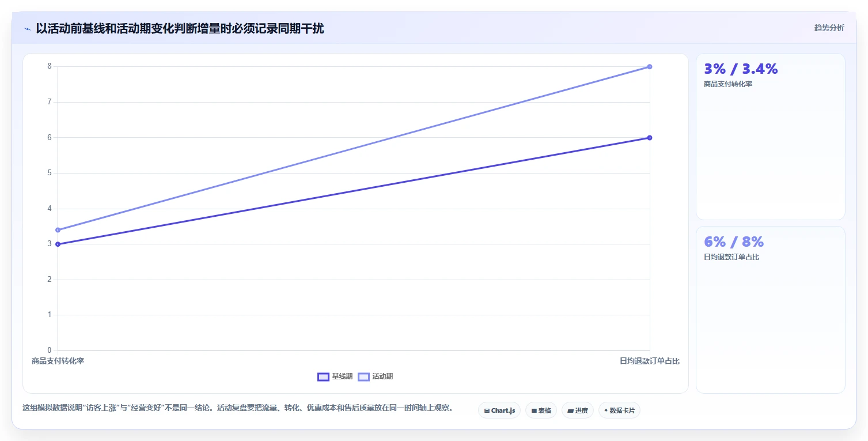The width and height of the screenshot is (868, 441).
Task: Click 商品支付转化率 label in the stat card
Action: [x=728, y=84]
